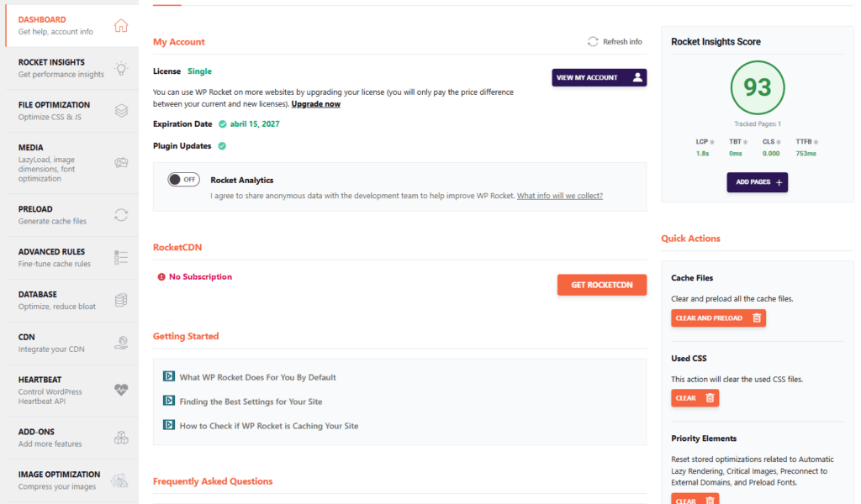861x504 pixels.
Task: Click the Single license label
Action: (199, 71)
